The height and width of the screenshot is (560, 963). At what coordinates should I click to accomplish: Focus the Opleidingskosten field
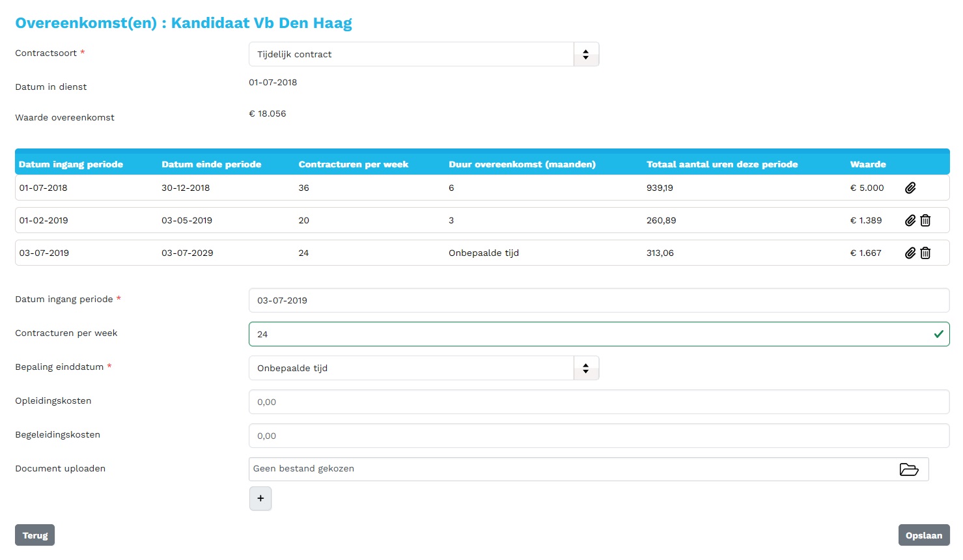tap(599, 402)
